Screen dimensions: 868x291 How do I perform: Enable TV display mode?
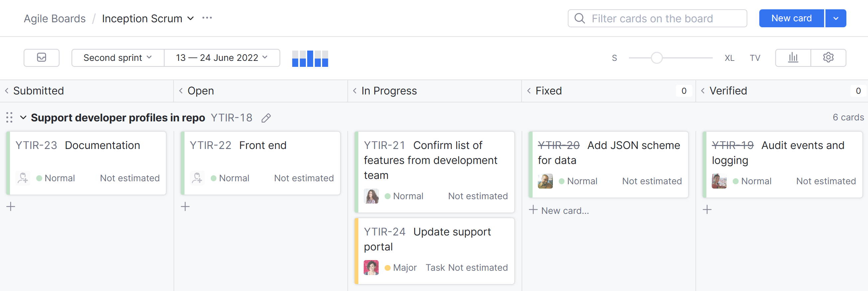[x=755, y=57]
